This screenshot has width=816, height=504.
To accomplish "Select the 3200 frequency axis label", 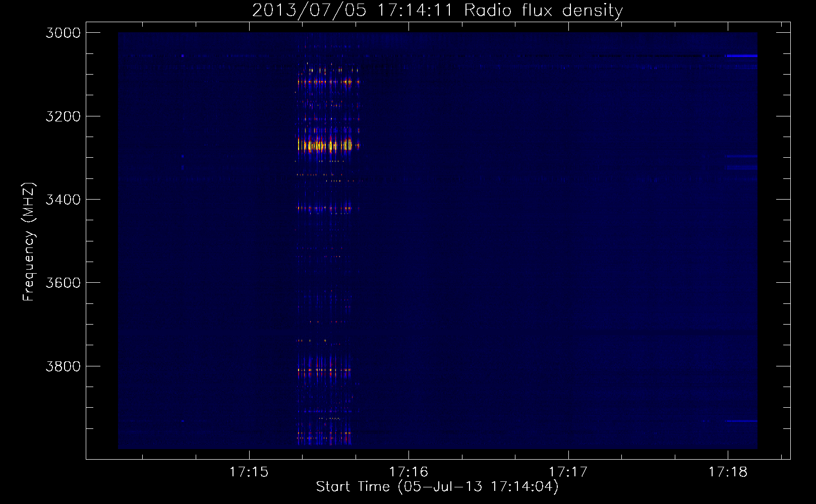I will click(63, 116).
